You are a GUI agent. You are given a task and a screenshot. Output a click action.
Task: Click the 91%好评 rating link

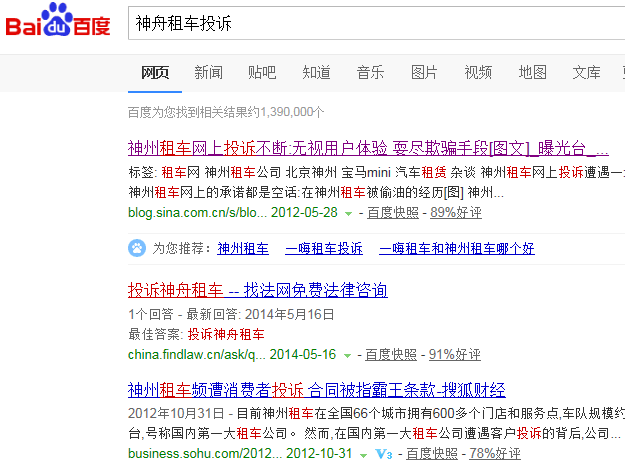(x=455, y=355)
